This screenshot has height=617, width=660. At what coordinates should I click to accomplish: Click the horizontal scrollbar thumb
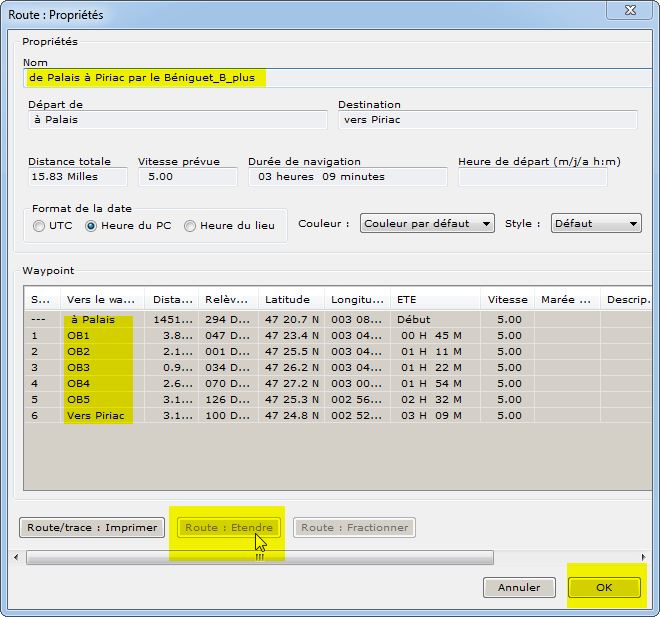[260, 558]
